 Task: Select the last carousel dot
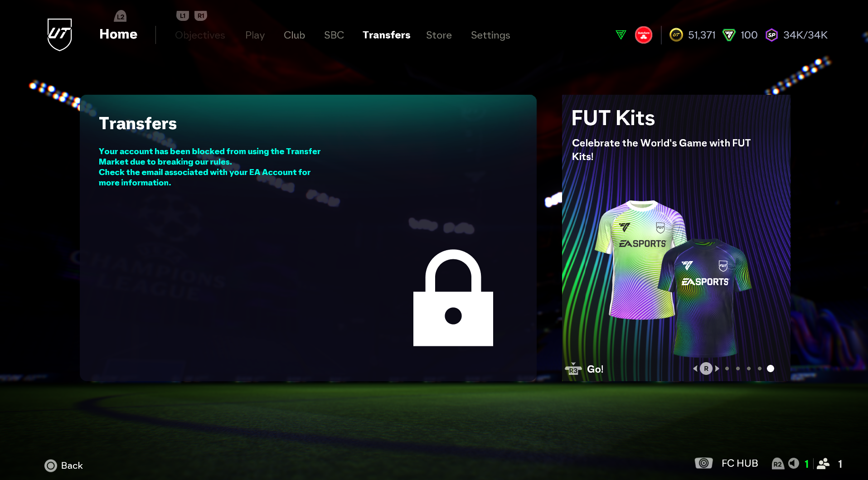point(771,368)
